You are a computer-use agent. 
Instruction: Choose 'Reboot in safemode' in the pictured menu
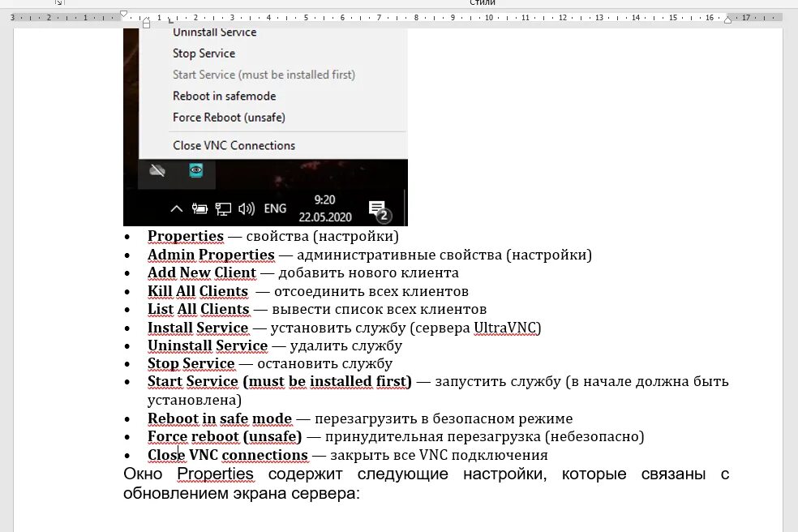pyautogui.click(x=224, y=97)
